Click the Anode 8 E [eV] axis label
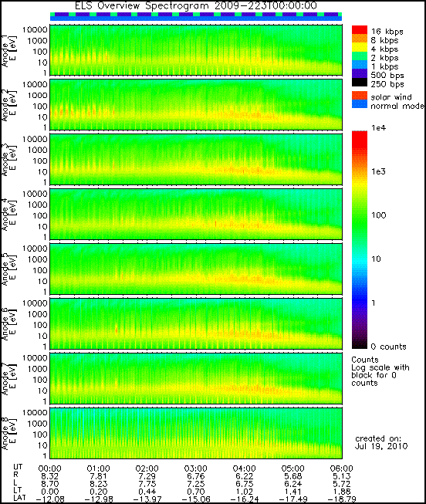 9,433
